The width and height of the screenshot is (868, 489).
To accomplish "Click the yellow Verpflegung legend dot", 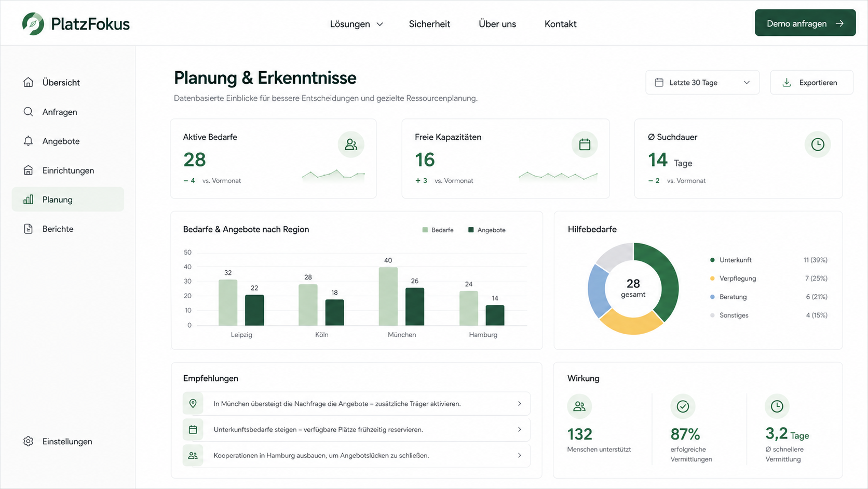I will [x=712, y=279].
